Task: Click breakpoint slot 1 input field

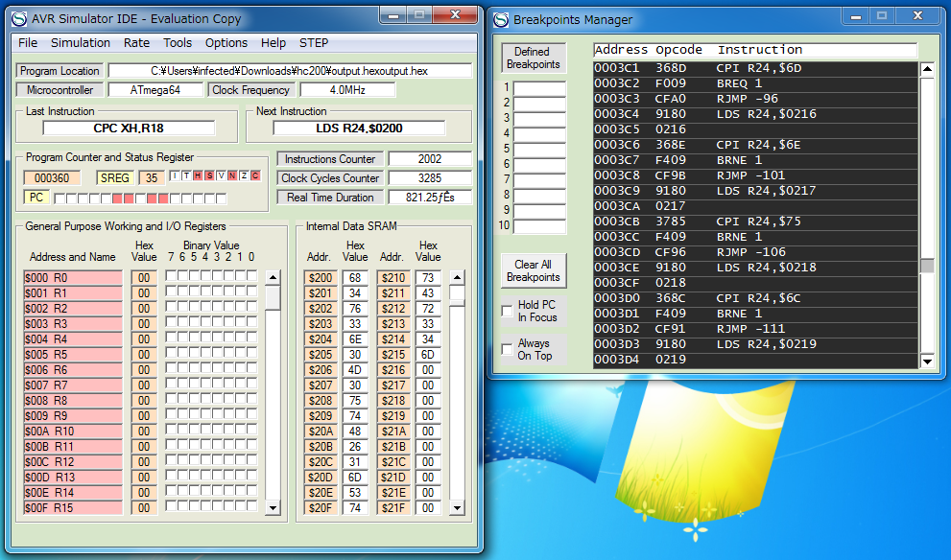Action: pyautogui.click(x=539, y=88)
